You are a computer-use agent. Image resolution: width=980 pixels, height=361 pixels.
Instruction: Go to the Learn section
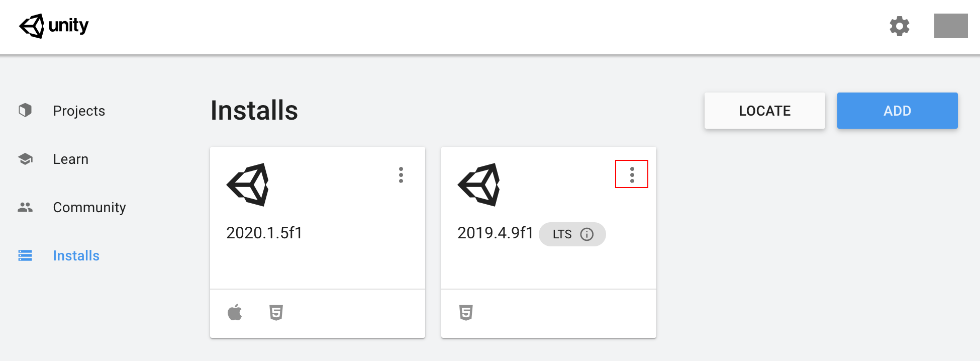tap(71, 159)
